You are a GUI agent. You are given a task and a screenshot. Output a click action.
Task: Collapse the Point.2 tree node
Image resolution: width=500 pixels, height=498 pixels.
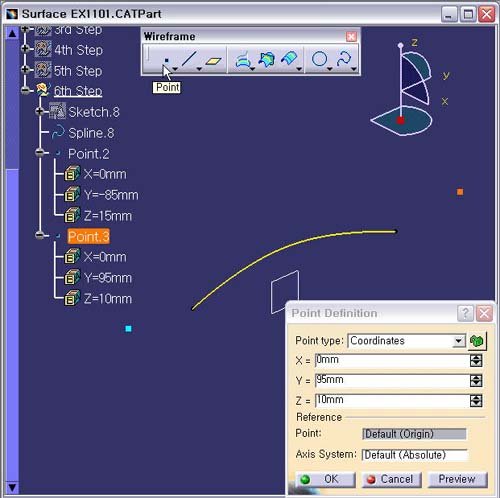pyautogui.click(x=40, y=153)
